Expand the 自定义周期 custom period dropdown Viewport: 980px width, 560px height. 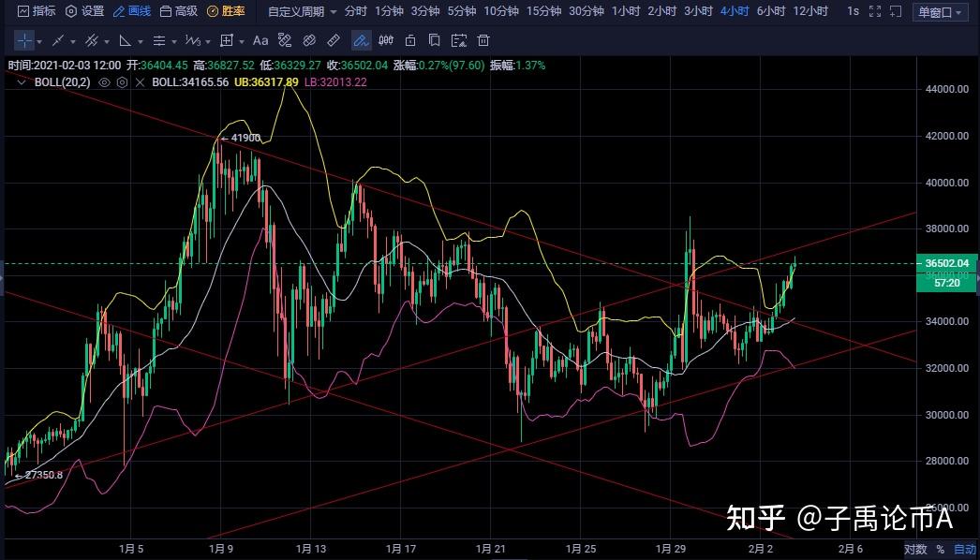(302, 11)
